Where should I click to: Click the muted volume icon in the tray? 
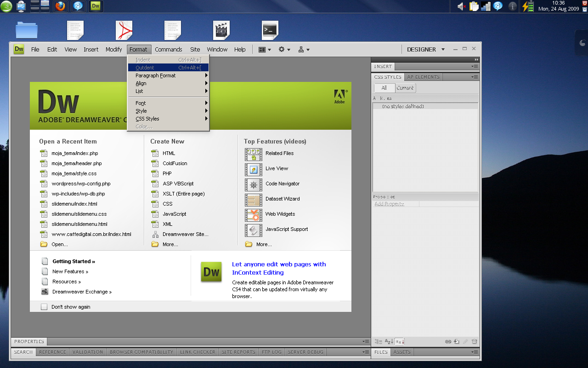coord(462,6)
